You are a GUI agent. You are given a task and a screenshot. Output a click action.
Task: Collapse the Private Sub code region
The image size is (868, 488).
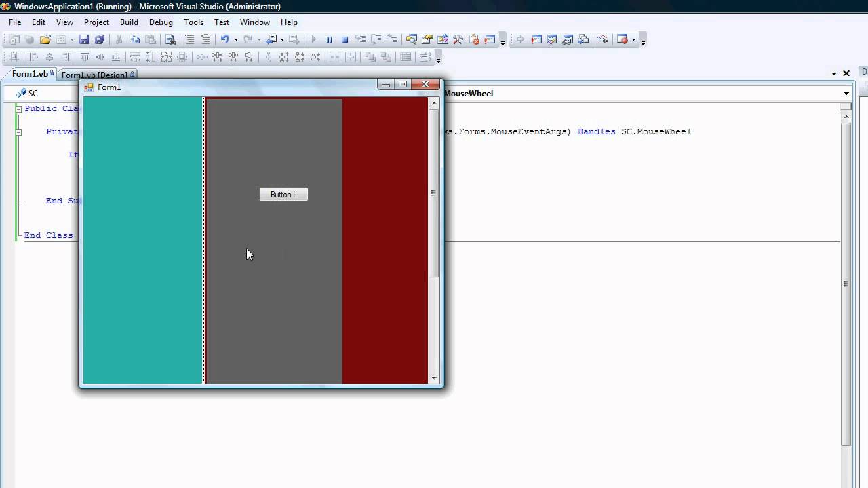pyautogui.click(x=19, y=131)
